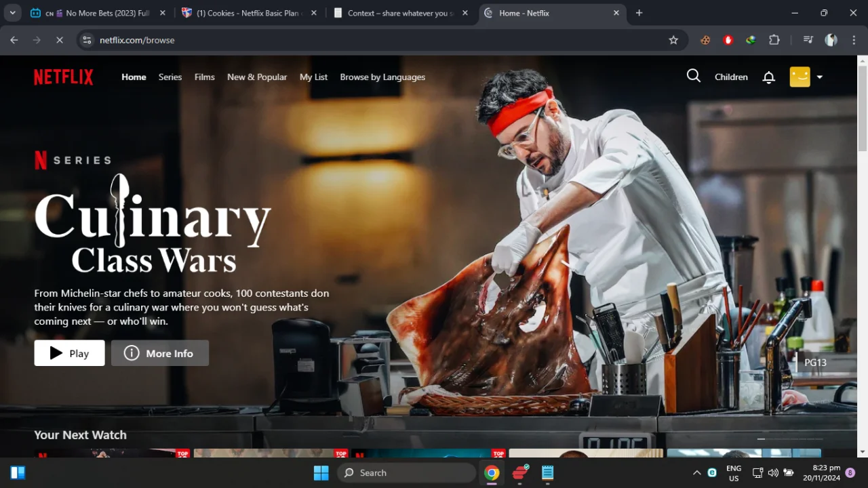Viewport: 868px width, 488px height.
Task: Click the green tray app icon
Action: [x=712, y=472]
